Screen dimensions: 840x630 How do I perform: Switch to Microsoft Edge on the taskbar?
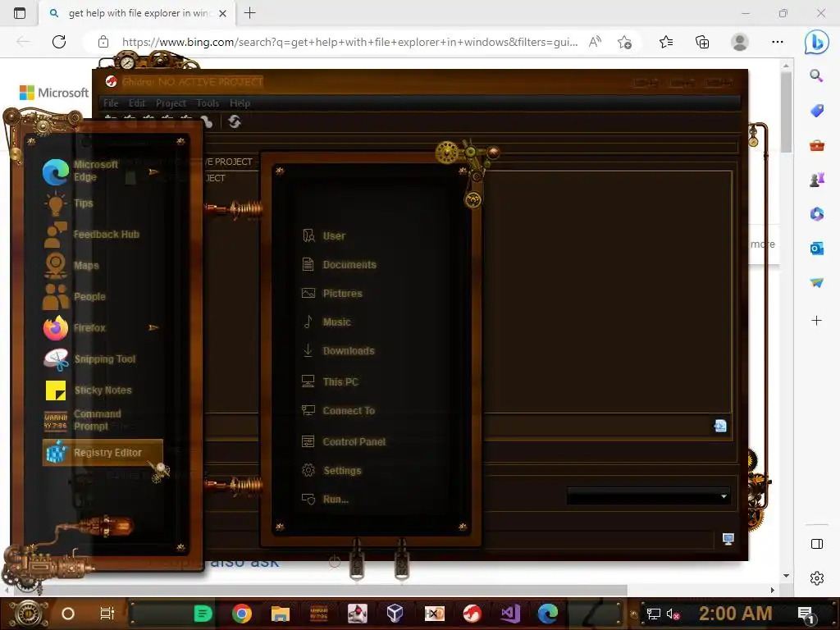(547, 614)
